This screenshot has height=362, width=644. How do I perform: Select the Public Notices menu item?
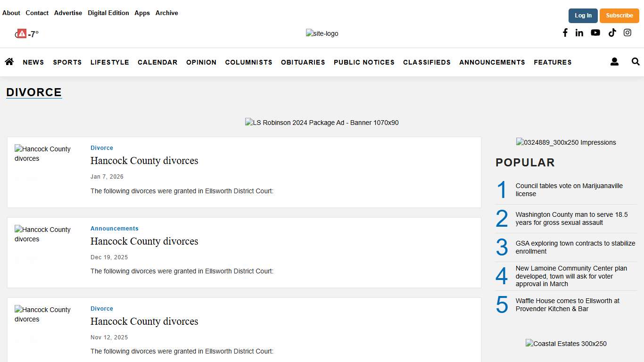(364, 62)
